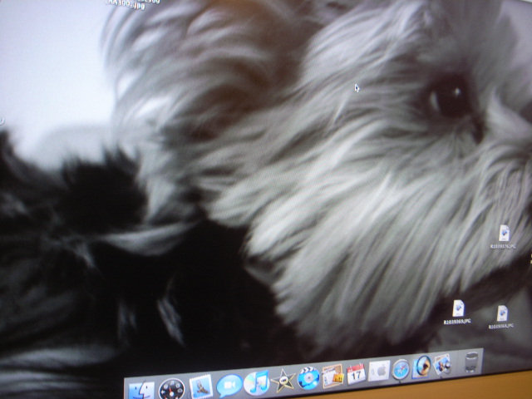Screen dimensions: 532x399
Task: Launch Safari compass icon
Action: 401,369
